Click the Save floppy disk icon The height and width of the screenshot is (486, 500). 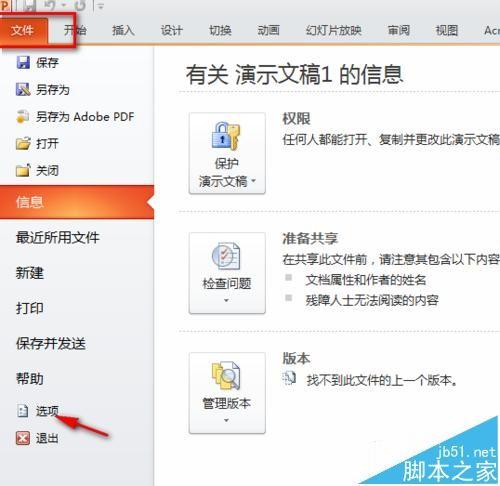[x=23, y=62]
